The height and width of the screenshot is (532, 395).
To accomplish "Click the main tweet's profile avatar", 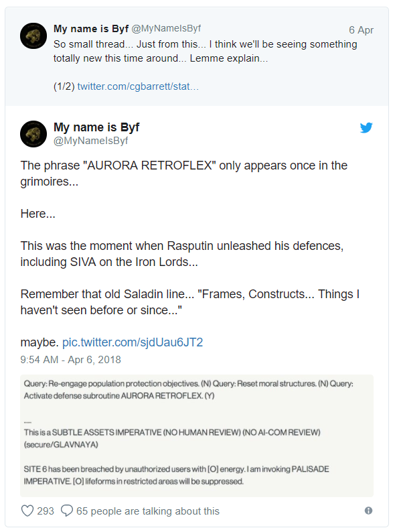I will pos(33,134).
